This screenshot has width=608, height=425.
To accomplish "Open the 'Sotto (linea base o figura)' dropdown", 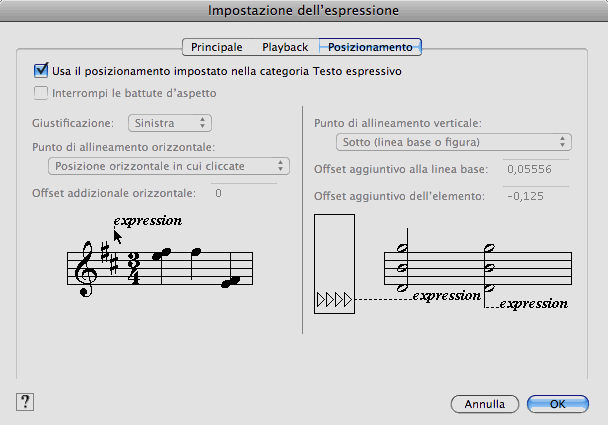I will click(x=452, y=141).
